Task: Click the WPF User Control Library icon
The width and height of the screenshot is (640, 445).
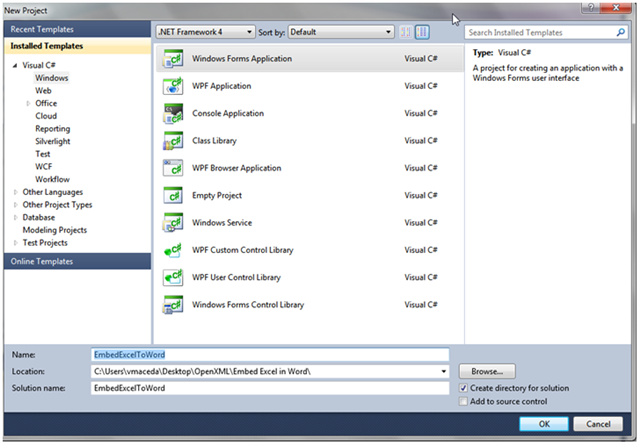Action: [x=173, y=277]
